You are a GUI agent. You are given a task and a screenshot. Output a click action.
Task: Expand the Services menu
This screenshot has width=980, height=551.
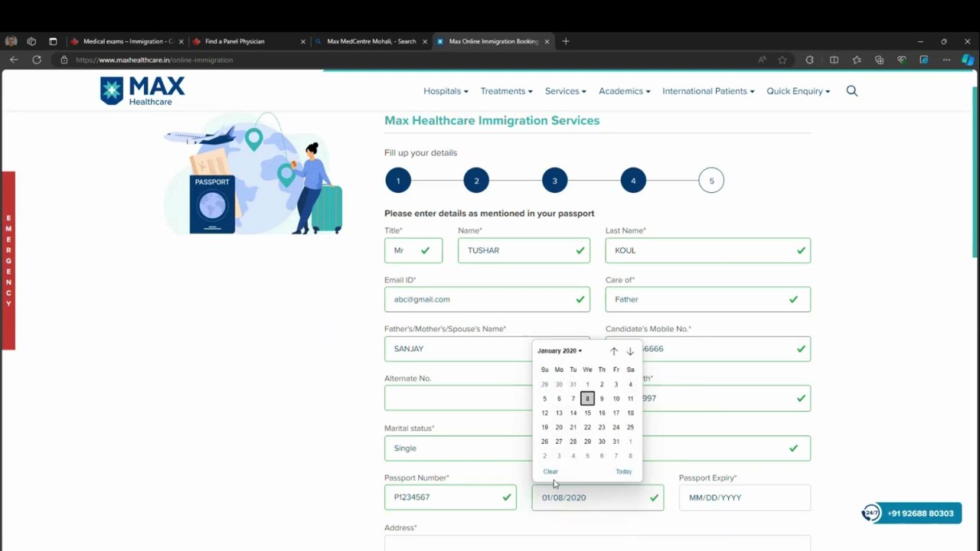pyautogui.click(x=566, y=91)
